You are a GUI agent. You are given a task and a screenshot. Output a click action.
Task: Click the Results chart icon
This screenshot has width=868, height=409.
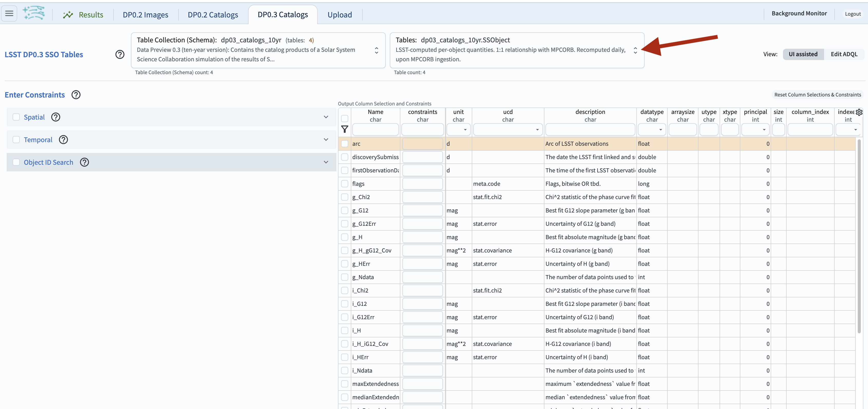68,14
